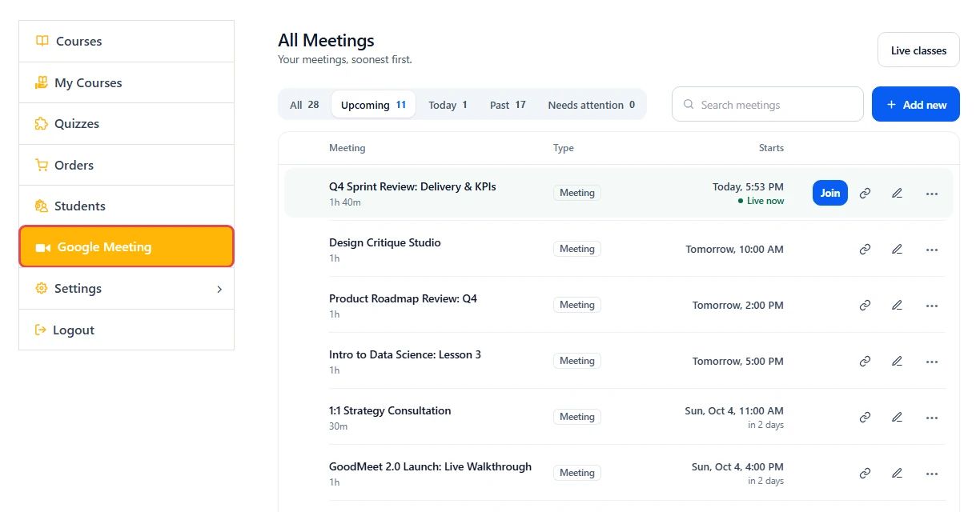The image size is (980, 512).
Task: Navigate to Orders page
Action: (127, 165)
